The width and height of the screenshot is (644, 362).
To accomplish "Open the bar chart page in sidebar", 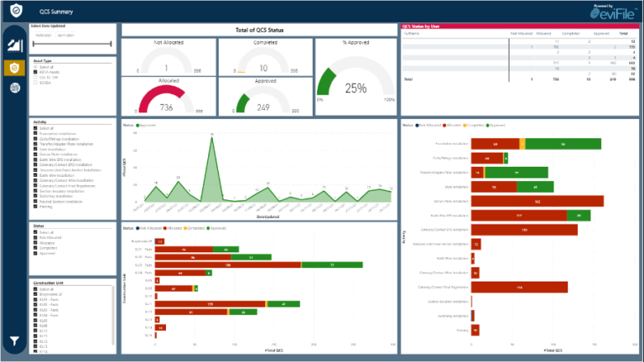I will 13,45.
